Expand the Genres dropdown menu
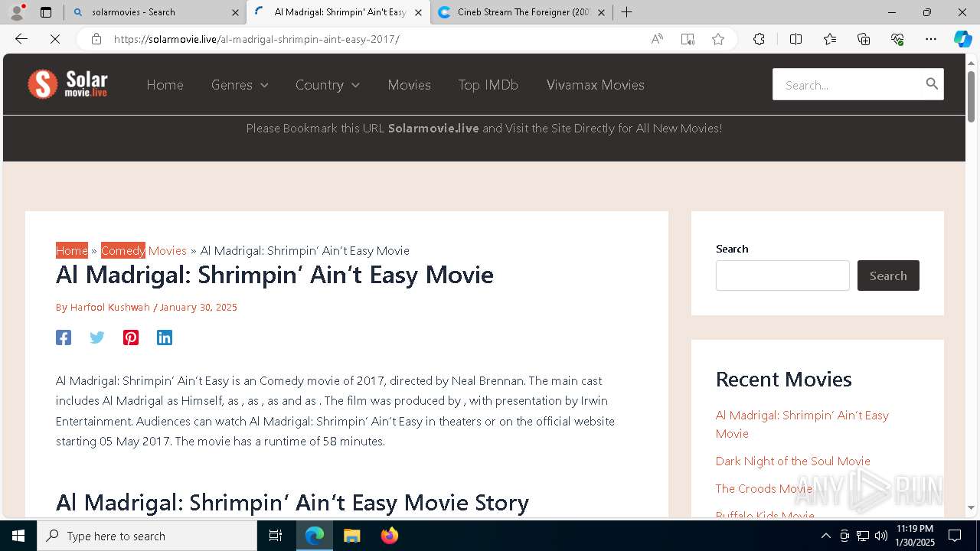This screenshot has height=551, width=980. [240, 85]
